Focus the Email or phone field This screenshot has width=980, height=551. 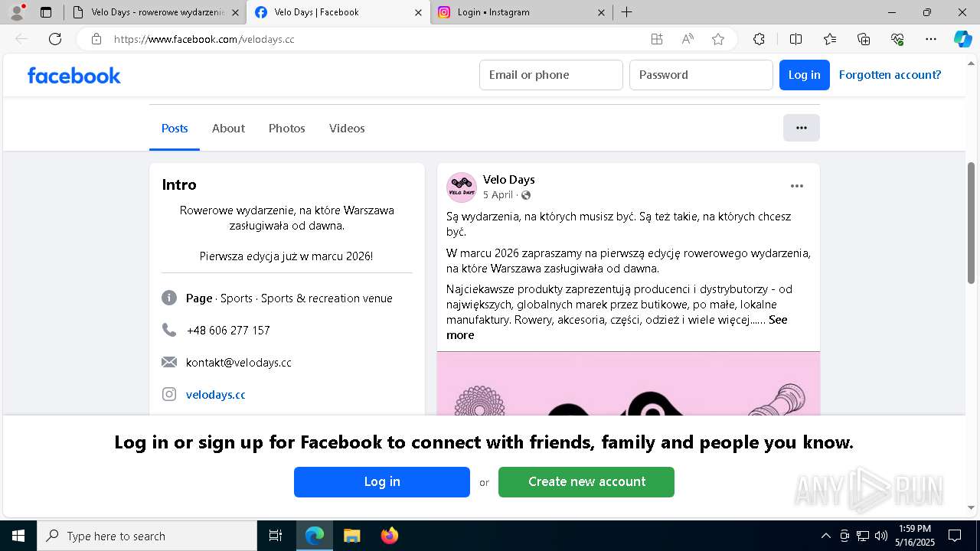tap(551, 75)
